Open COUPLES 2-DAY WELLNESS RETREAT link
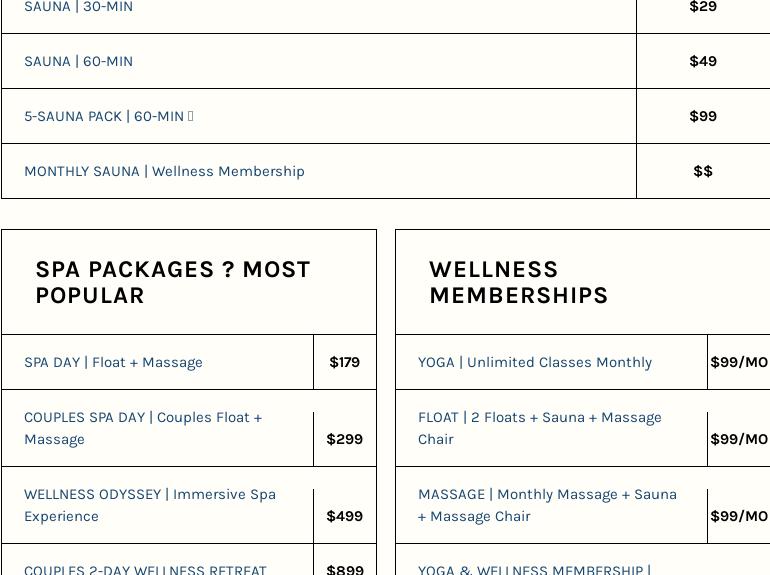Image resolution: width=770 pixels, height=575 pixels. [145, 569]
